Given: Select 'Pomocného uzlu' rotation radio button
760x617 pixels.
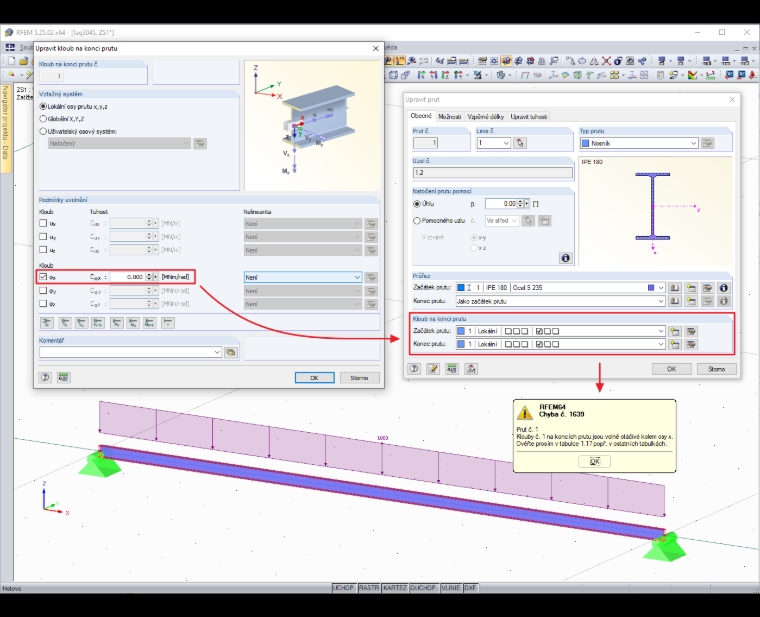Looking at the screenshot, I should point(416,221).
